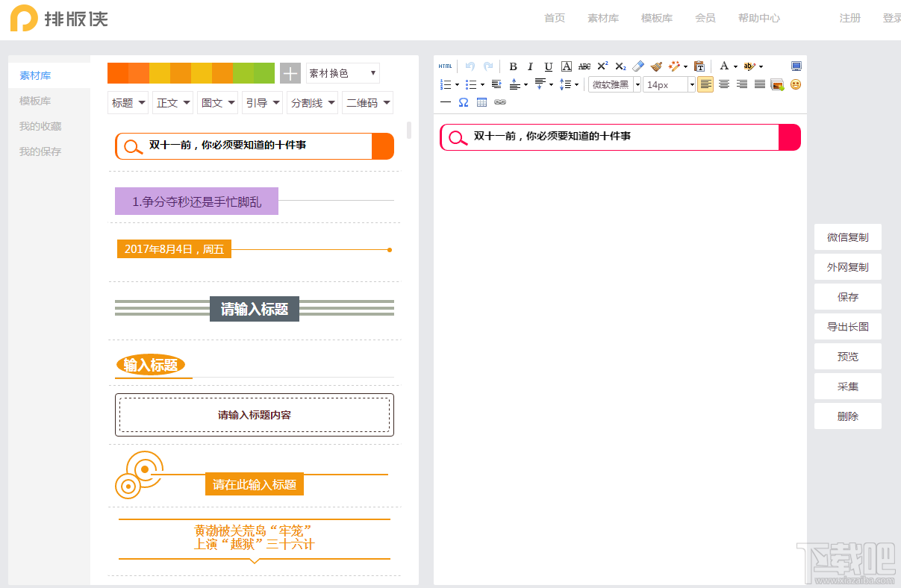Click the insert image icon

pos(778,84)
